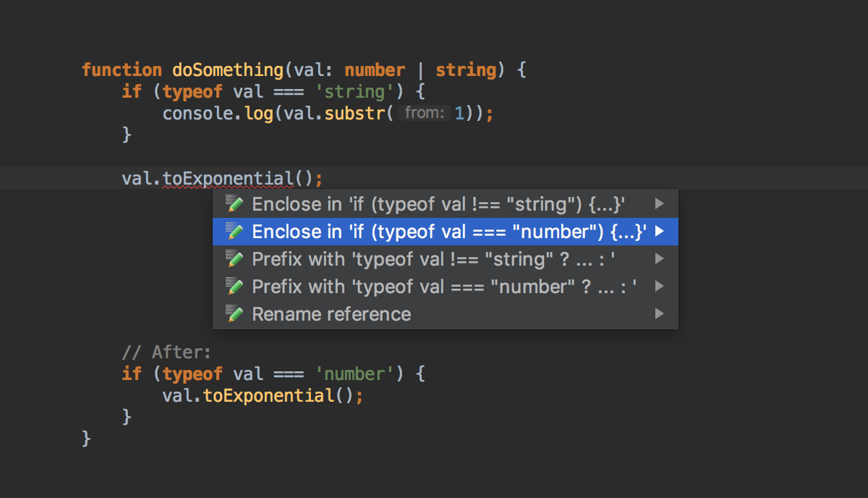Expand submenu arrow on highlighted '=== "number"' enclose option
The height and width of the screenshot is (498, 868).
click(x=659, y=232)
